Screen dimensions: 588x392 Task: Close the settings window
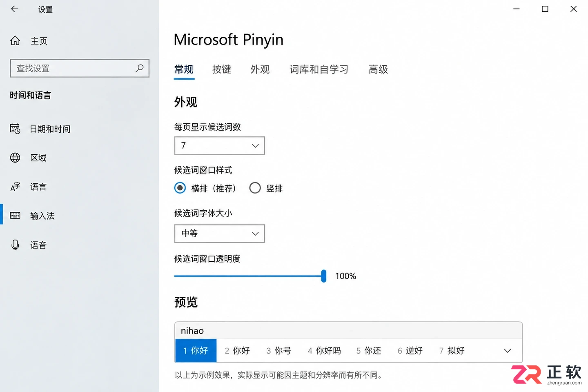point(574,9)
